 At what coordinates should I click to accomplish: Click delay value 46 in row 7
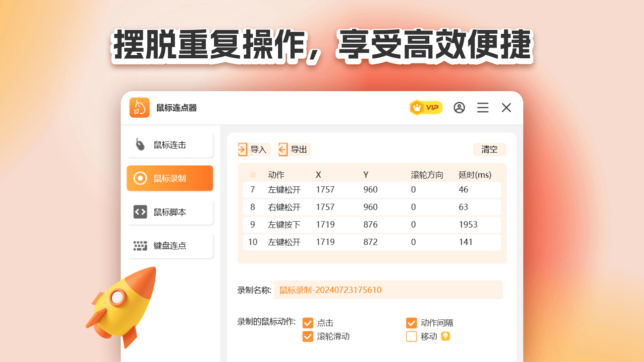pos(463,190)
